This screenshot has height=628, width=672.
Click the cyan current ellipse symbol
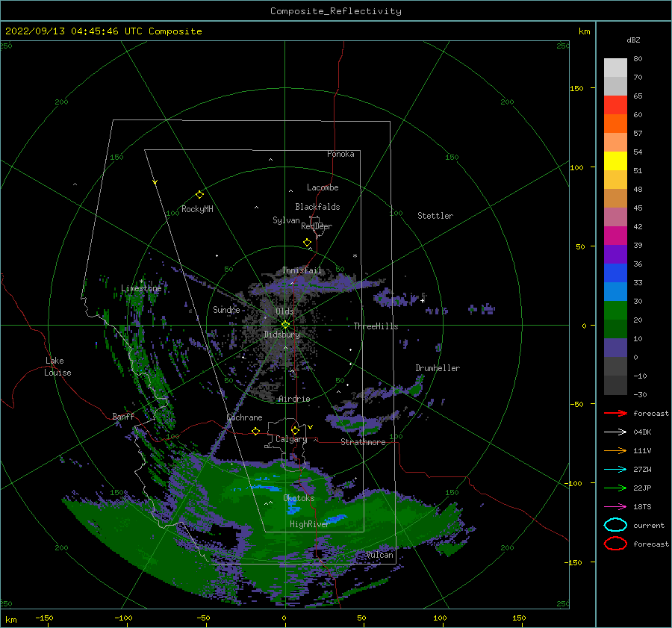(x=615, y=525)
